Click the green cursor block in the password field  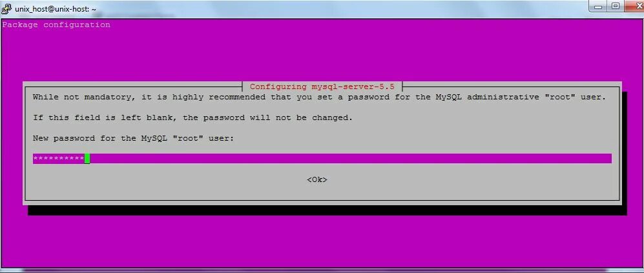87,159
